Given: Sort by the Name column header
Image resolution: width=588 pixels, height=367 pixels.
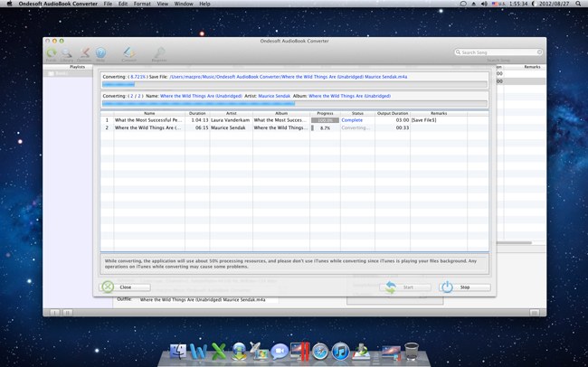Looking at the screenshot, I should coord(149,113).
